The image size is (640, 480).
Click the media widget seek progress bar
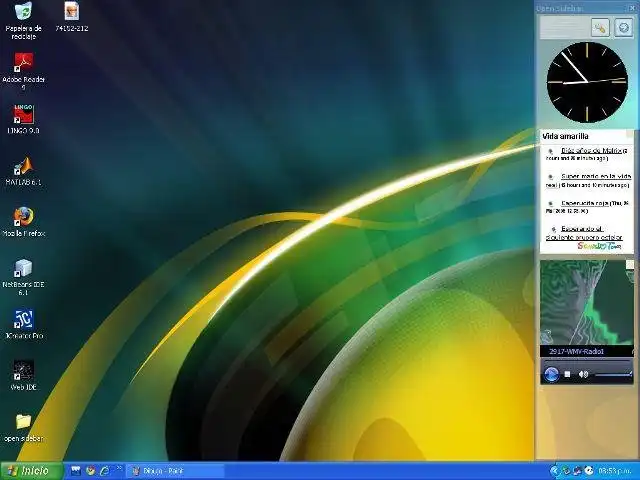click(587, 361)
